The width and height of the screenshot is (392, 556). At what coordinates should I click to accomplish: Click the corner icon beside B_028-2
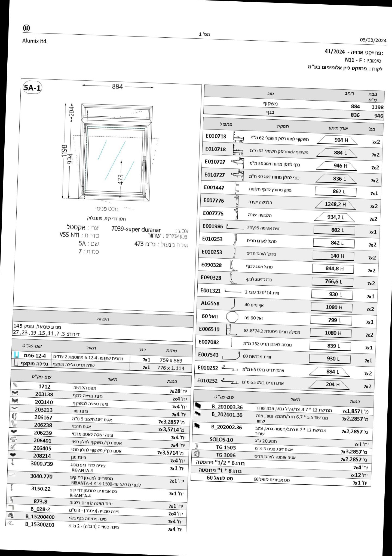click(11, 507)
